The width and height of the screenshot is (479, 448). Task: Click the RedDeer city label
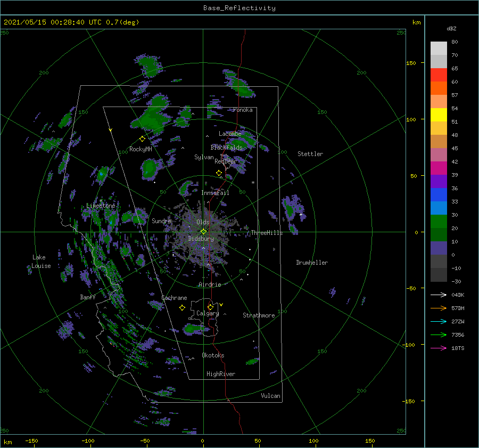point(226,161)
